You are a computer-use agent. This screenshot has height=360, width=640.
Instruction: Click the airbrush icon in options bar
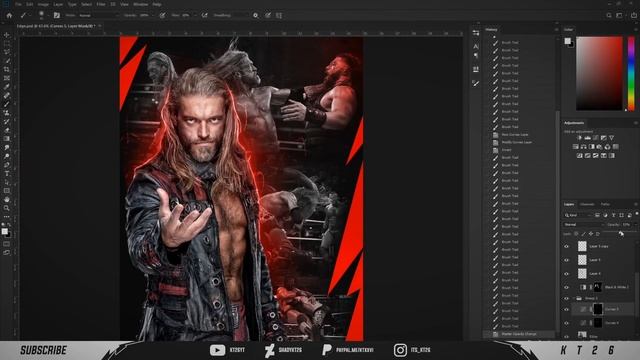pyautogui.click(x=204, y=16)
